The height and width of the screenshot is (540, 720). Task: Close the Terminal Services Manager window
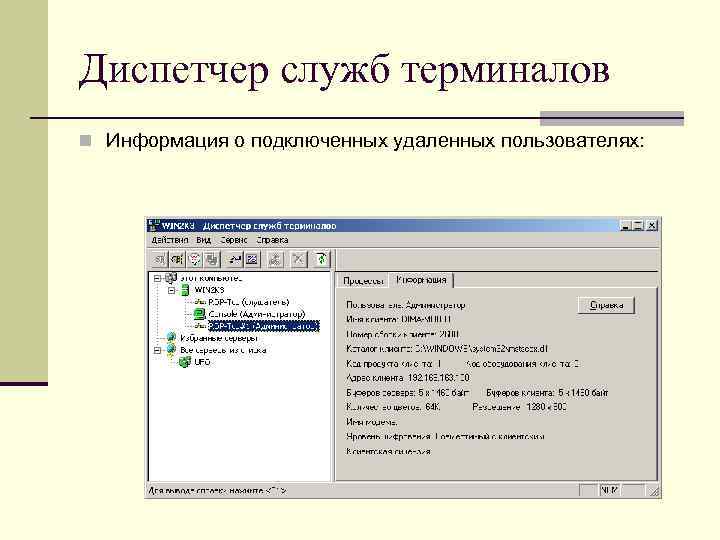(x=652, y=225)
